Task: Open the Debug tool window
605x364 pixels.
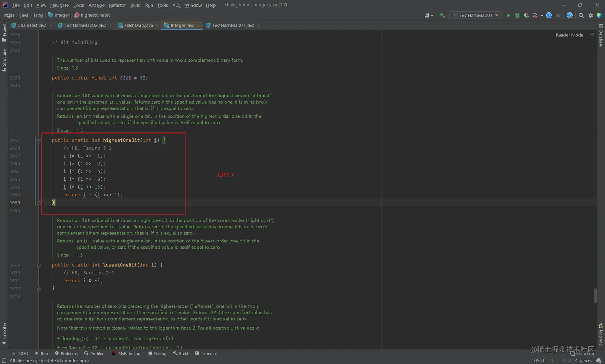Action: (157, 354)
